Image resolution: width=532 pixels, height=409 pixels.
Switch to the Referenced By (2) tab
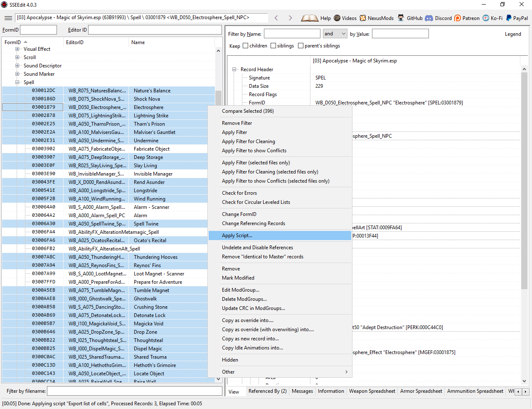tap(267, 391)
